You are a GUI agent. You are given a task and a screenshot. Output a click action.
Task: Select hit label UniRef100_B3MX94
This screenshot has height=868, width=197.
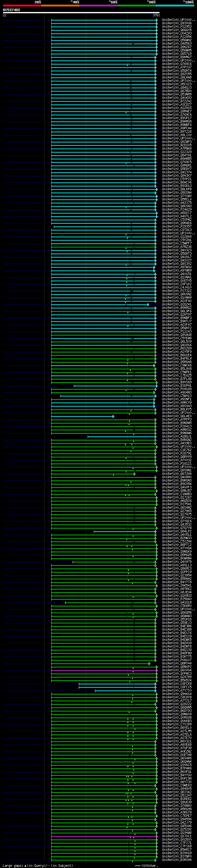pos(177,860)
